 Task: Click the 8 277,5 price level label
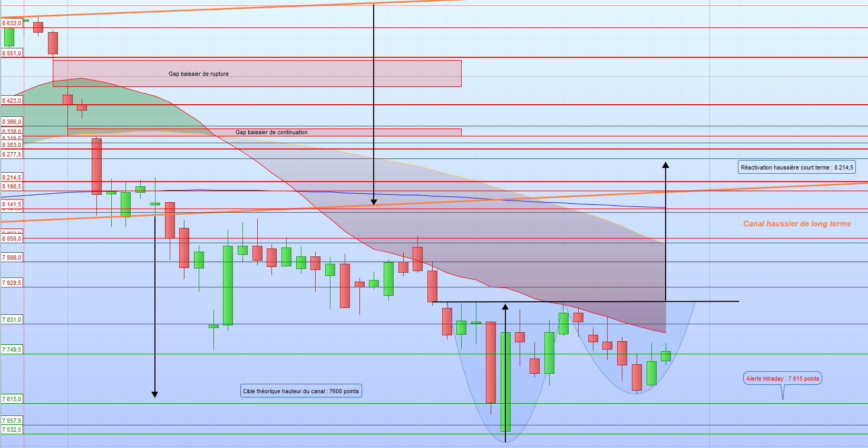point(12,154)
